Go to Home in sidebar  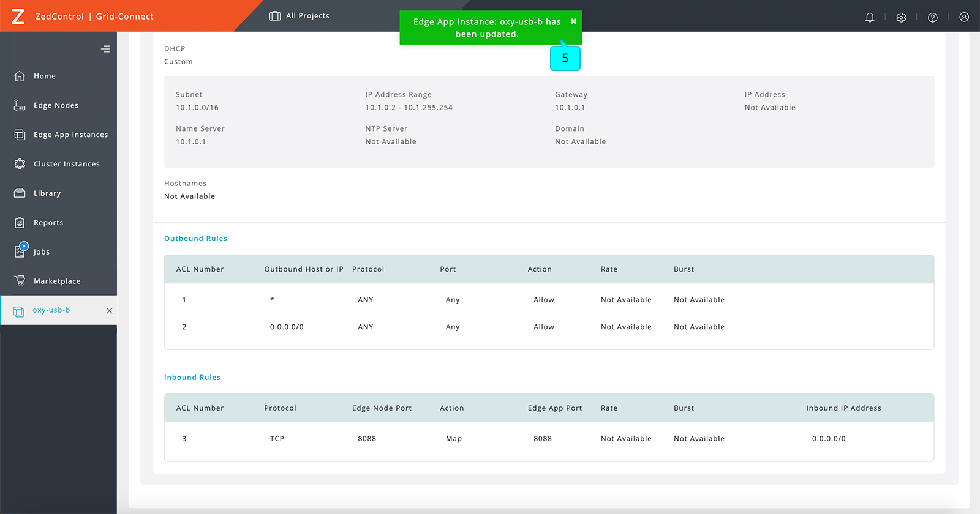(x=45, y=76)
